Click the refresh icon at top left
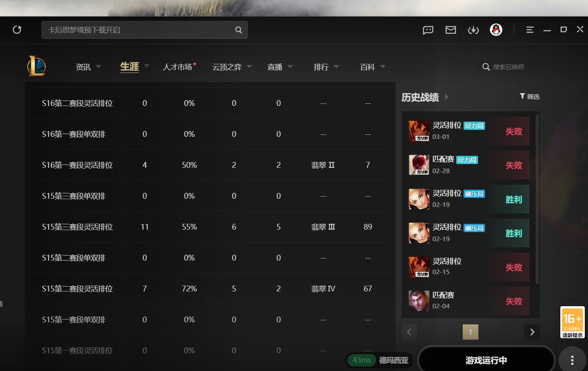This screenshot has height=371, width=588. 17,30
